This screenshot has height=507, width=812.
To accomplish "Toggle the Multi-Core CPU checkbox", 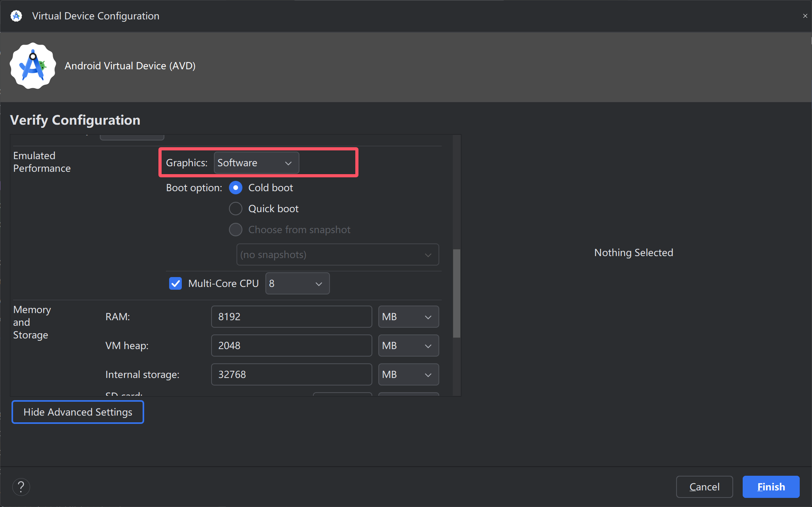I will (175, 283).
